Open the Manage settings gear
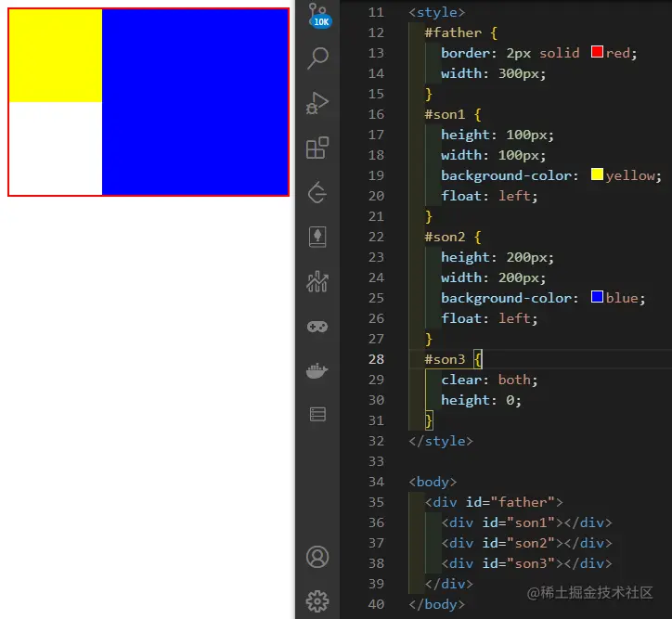This screenshot has width=672, height=619. (x=317, y=601)
